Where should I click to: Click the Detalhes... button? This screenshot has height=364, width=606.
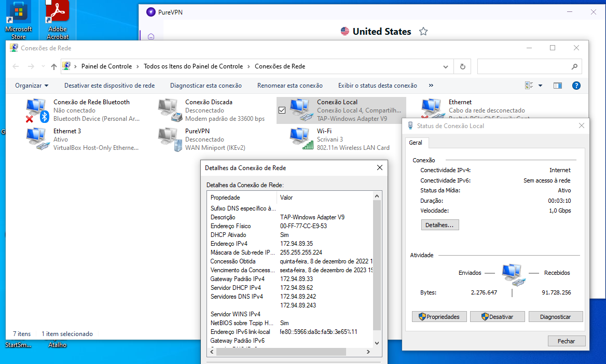point(440,225)
